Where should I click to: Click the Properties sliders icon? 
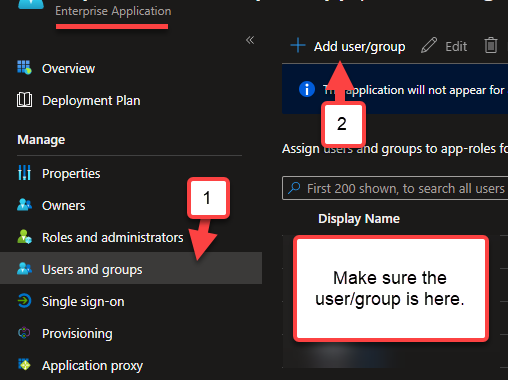(24, 173)
